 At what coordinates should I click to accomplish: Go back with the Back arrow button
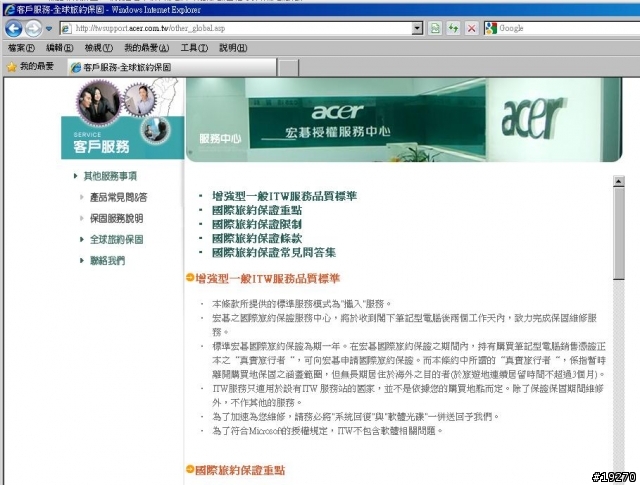coord(13,29)
